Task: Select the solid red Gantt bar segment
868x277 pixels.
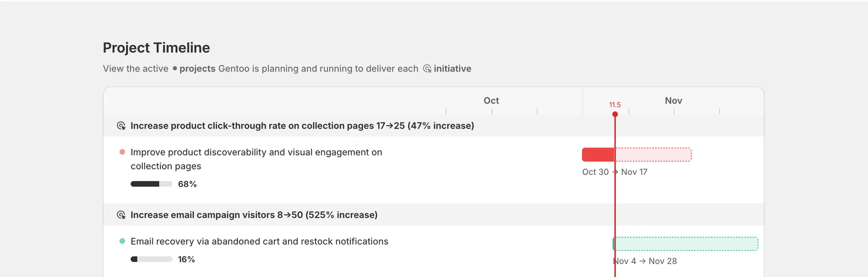Action: 598,154
